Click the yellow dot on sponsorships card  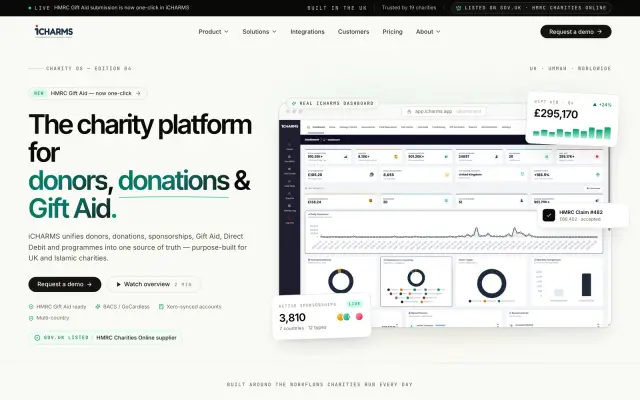point(340,317)
